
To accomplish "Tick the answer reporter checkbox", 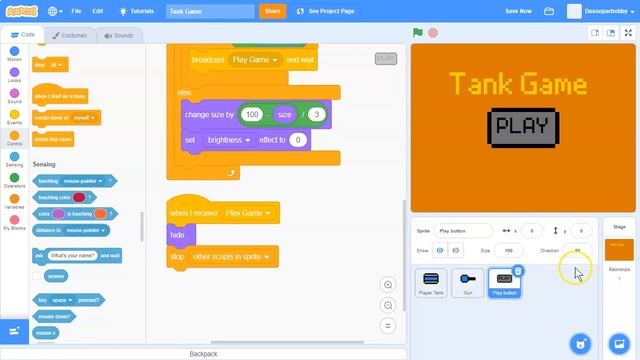I will click(x=36, y=276).
